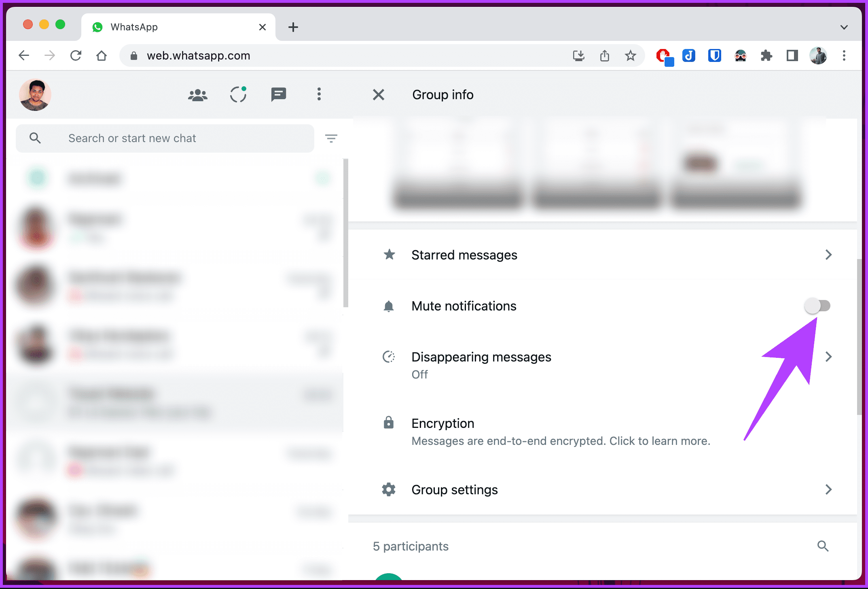
Task: Open your profile photo
Action: pos(35,95)
